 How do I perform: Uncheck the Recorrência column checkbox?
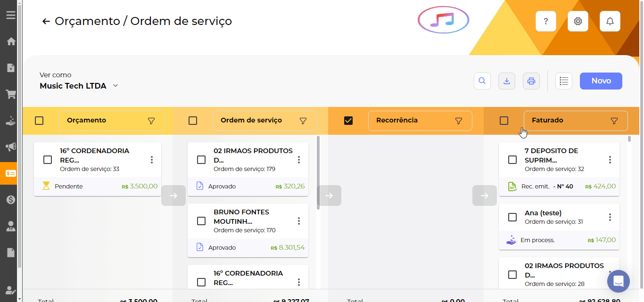[348, 121]
